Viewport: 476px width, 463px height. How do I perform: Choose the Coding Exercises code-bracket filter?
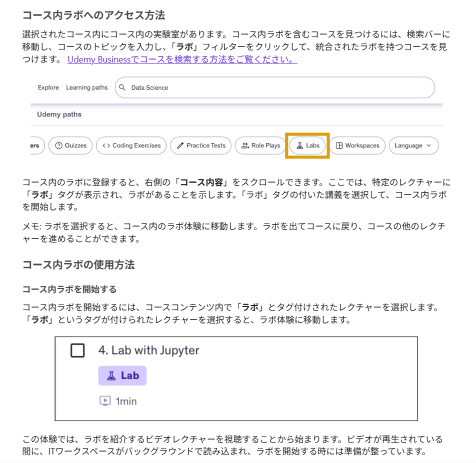[x=131, y=145]
